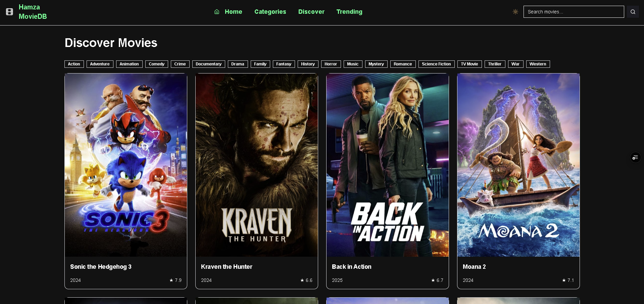Click the 2025 release year
This screenshot has height=304, width=644.
click(x=337, y=280)
